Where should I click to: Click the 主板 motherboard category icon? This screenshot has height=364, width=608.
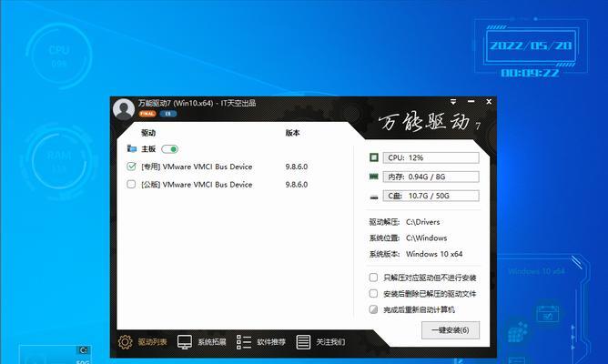pos(132,148)
